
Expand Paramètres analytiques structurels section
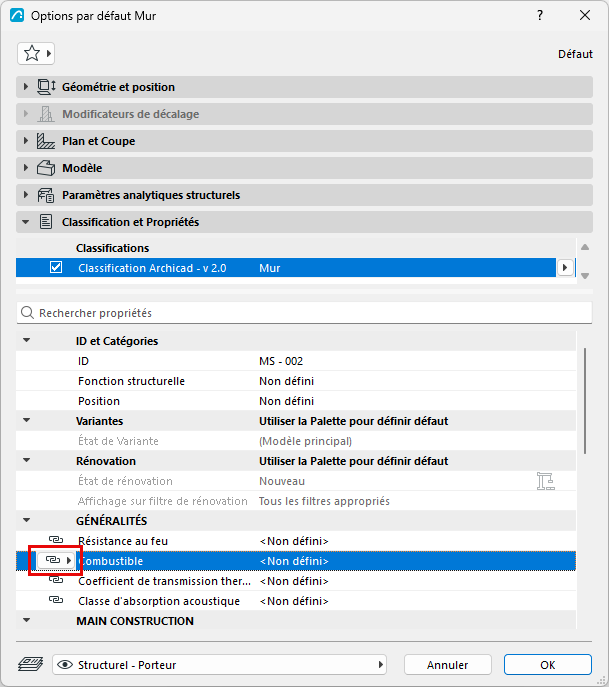click(x=25, y=195)
